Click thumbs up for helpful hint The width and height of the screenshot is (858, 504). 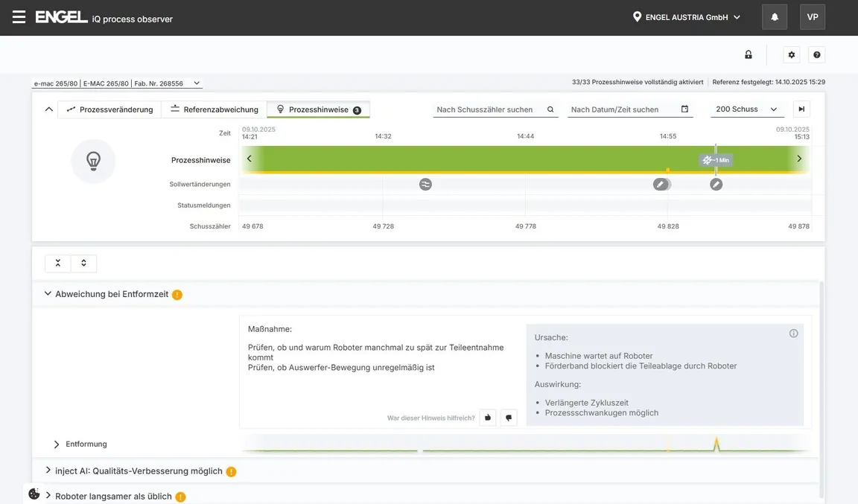pyautogui.click(x=488, y=418)
